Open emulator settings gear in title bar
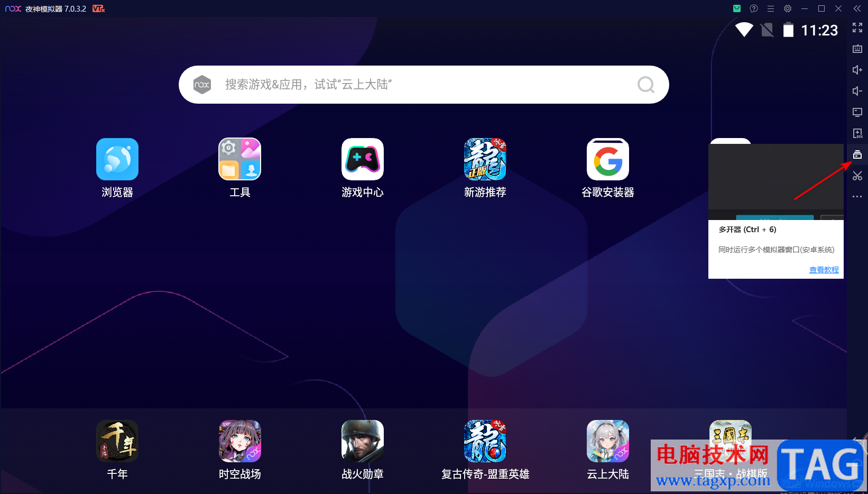Image resolution: width=868 pixels, height=494 pixels. coord(788,8)
